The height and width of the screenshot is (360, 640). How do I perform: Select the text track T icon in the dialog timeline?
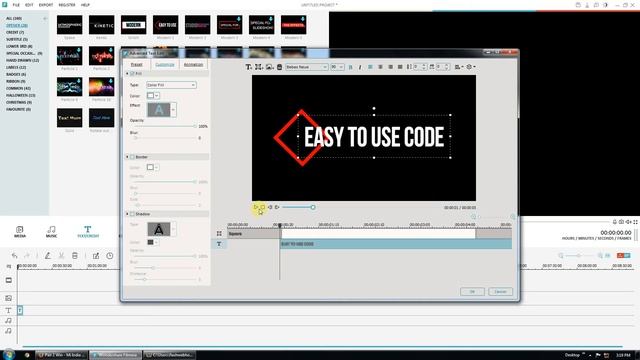219,244
